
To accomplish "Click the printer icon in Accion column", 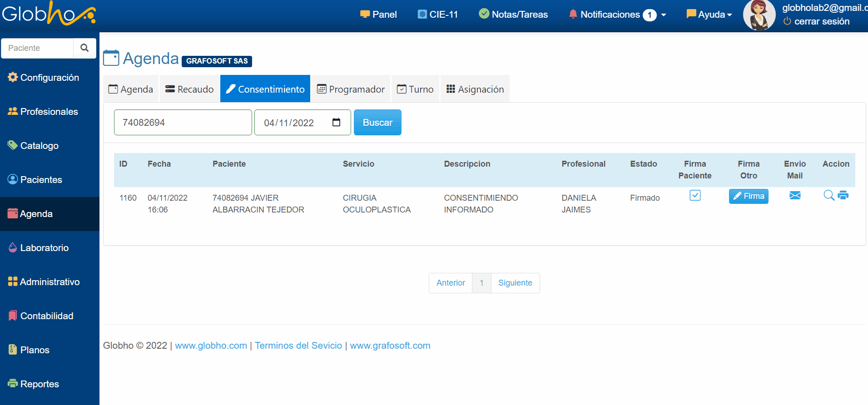I will click(843, 195).
